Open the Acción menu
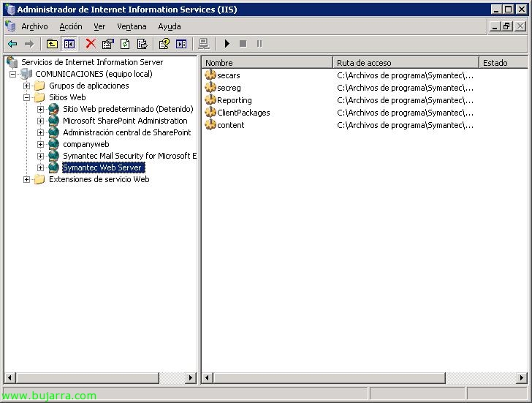Image resolution: width=532 pixels, height=403 pixels. pyautogui.click(x=71, y=26)
